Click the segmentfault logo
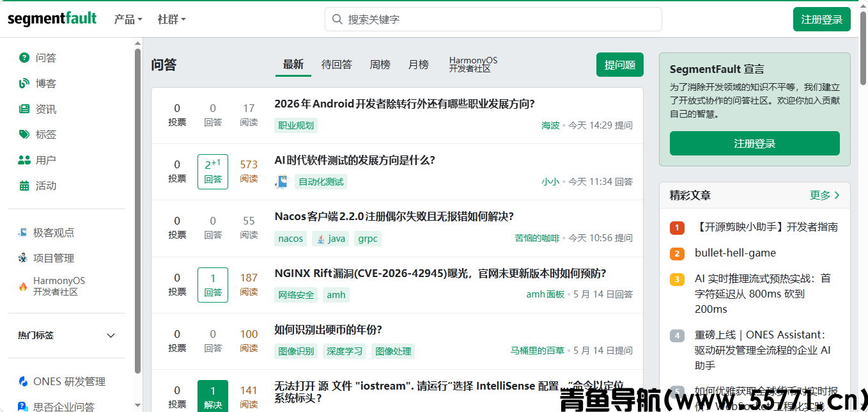The image size is (868, 412). coord(52,19)
